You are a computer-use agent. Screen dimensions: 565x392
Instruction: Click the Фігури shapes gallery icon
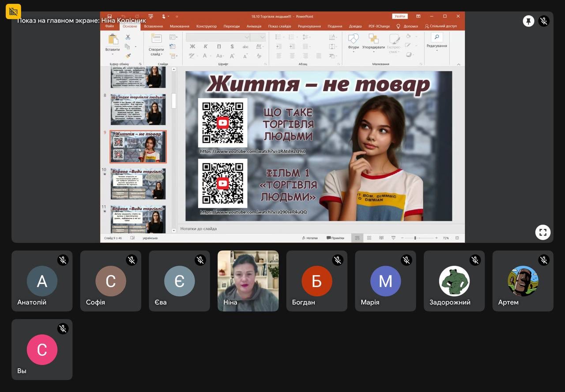pos(354,38)
